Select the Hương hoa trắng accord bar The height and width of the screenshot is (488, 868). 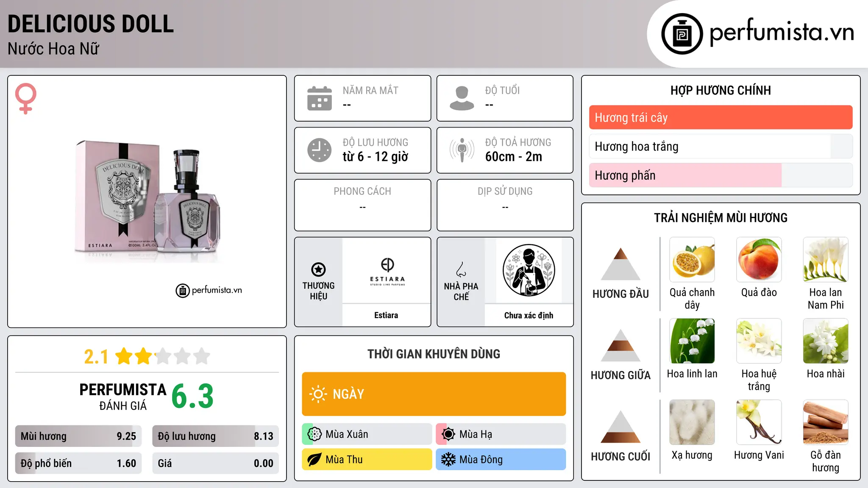click(721, 146)
